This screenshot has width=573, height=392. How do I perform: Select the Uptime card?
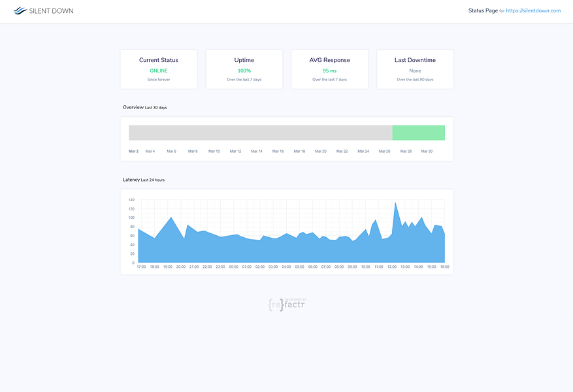click(244, 69)
